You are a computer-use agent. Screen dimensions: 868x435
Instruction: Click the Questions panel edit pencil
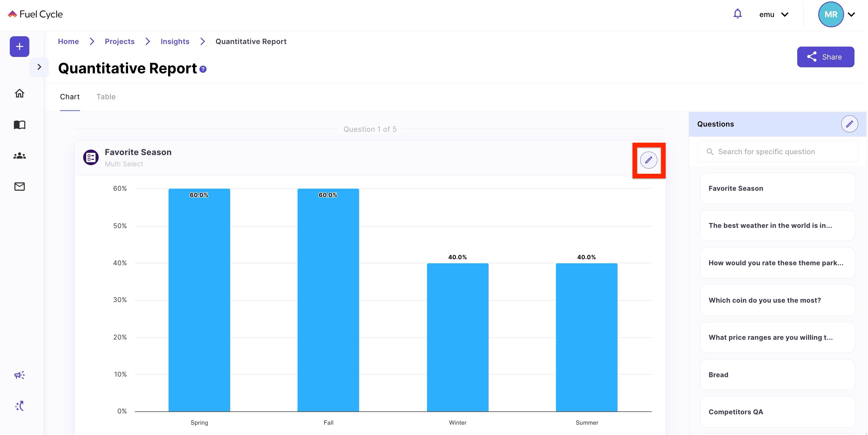coord(849,124)
